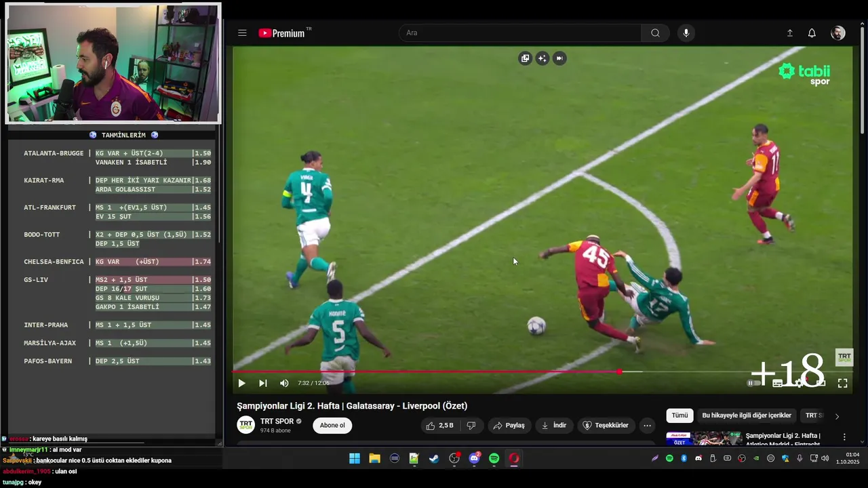Start voice search with microphone icon
The image size is (868, 488).
pyautogui.click(x=686, y=33)
